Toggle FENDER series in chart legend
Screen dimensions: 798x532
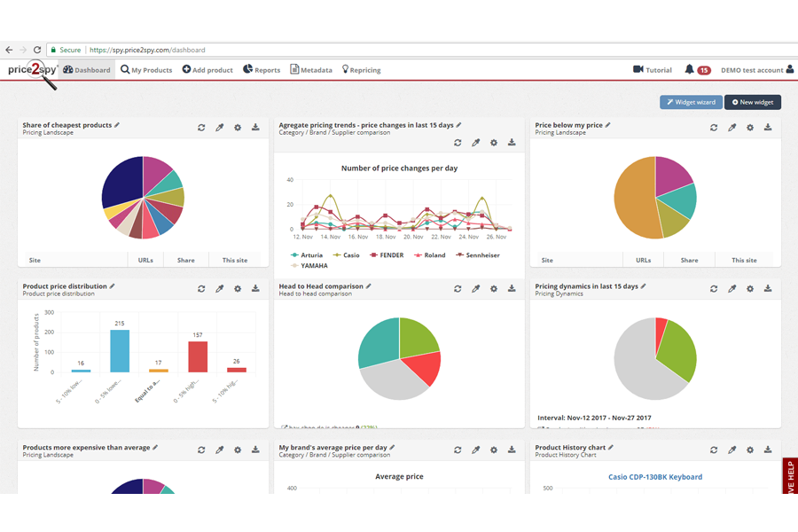[386, 255]
